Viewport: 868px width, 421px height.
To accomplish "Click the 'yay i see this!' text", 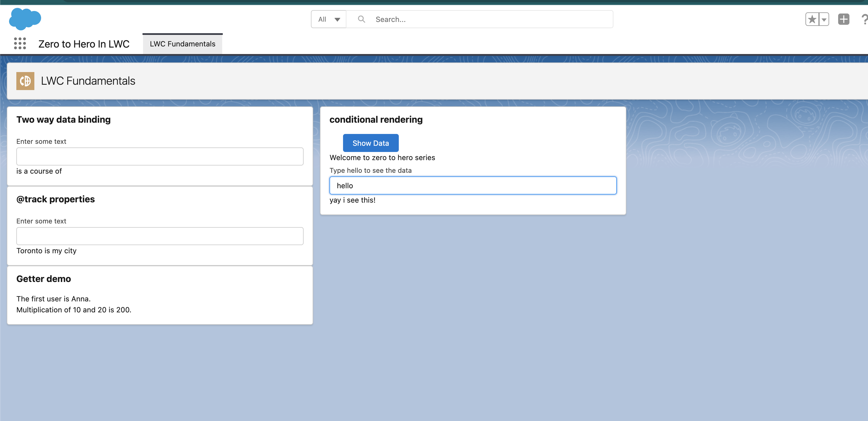I will [x=352, y=200].
